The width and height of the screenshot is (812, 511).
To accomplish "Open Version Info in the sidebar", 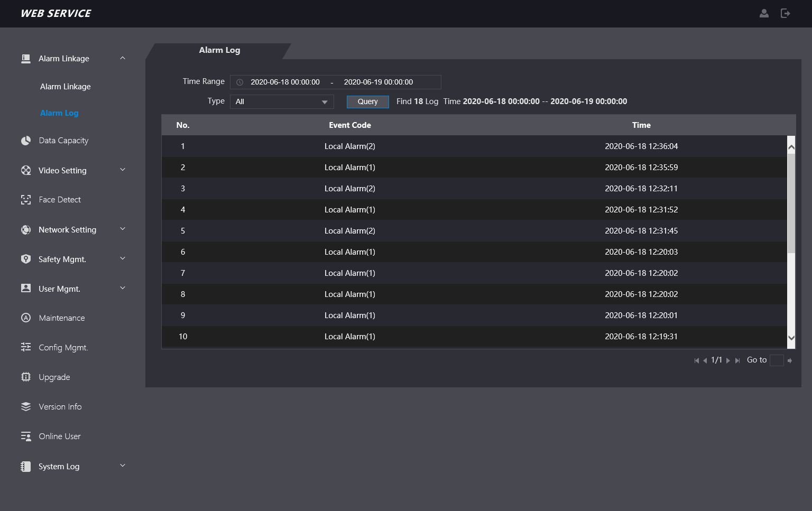I will point(60,407).
